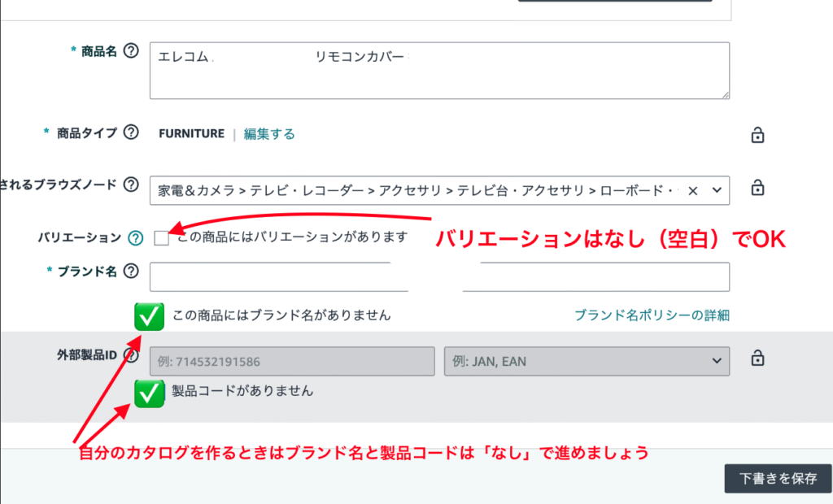Image resolution: width=833 pixels, height=504 pixels.
Task: Clear the browse node selection with X
Action: click(x=692, y=190)
